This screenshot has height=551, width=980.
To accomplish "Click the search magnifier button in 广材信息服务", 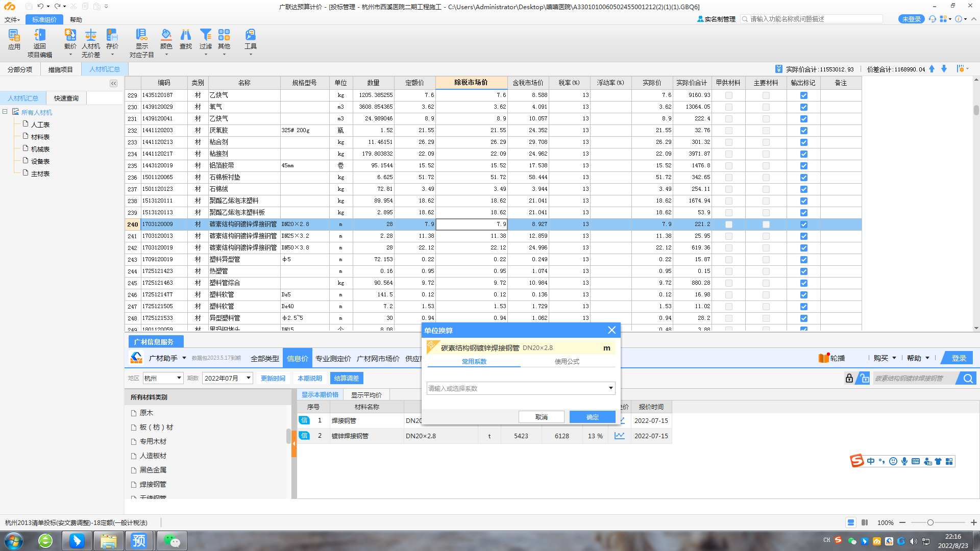I will (967, 378).
